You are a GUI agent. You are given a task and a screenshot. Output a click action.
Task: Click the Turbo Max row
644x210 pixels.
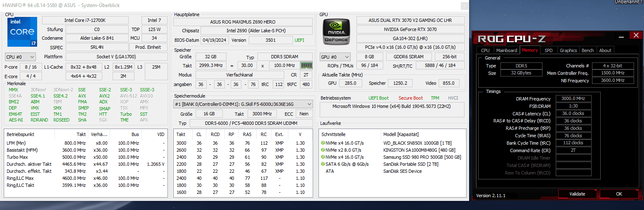(86, 157)
